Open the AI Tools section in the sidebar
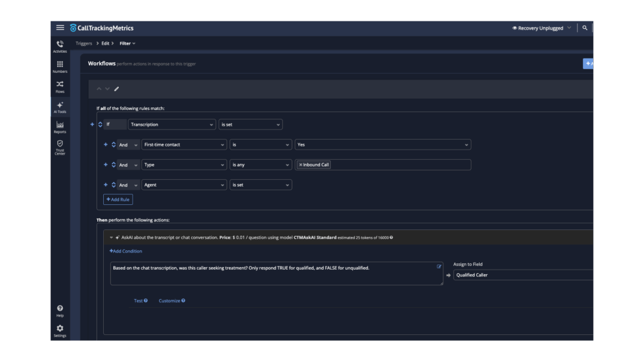This screenshot has width=644, height=362. tap(59, 108)
